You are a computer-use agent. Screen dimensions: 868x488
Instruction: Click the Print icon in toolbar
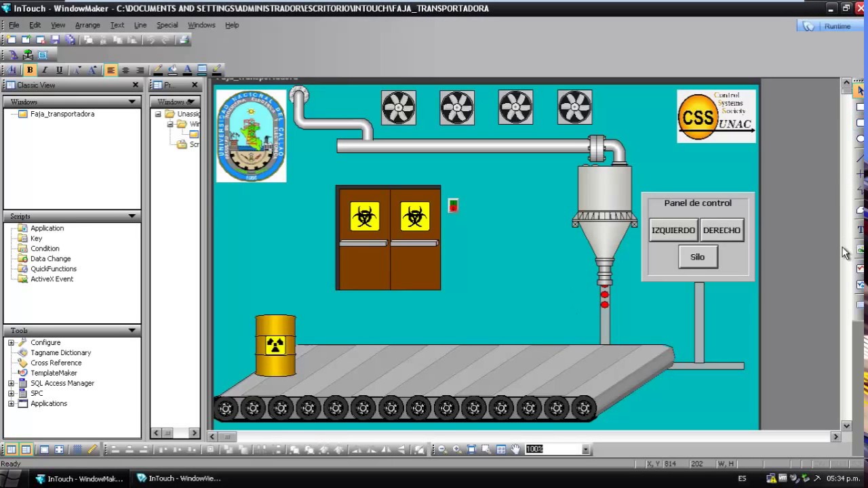coord(183,40)
